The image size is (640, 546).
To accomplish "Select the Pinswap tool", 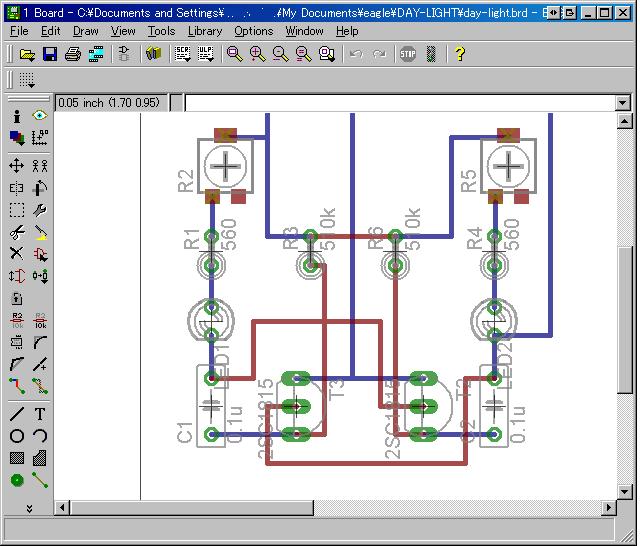I will (17, 276).
